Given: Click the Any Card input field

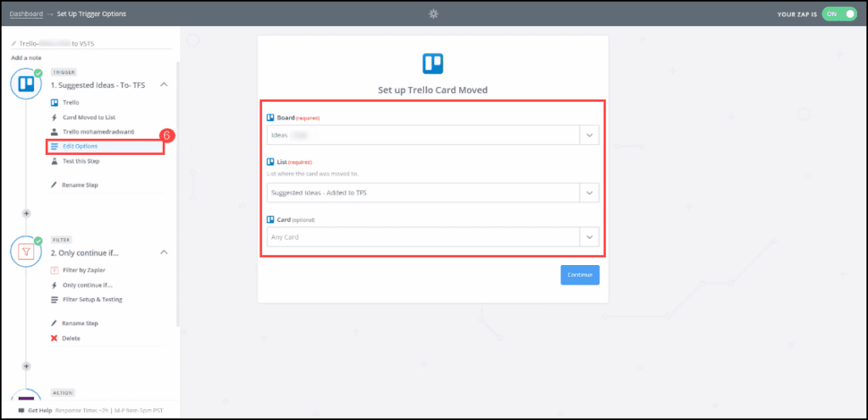Looking at the screenshot, I should click(421, 237).
